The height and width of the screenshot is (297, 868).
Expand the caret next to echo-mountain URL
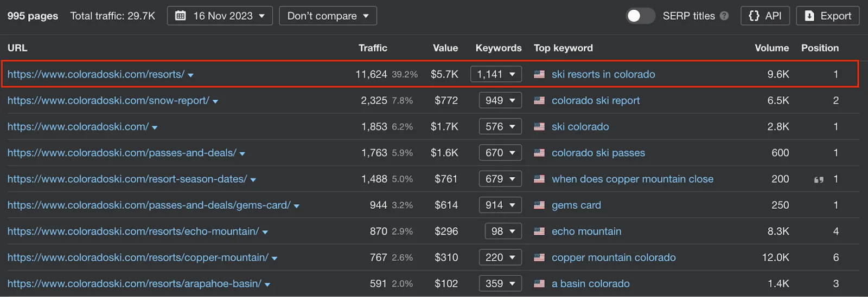[x=265, y=233]
